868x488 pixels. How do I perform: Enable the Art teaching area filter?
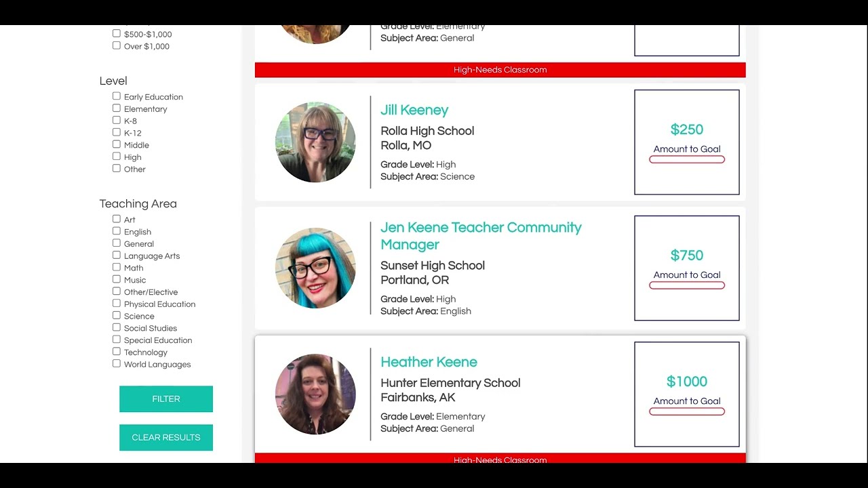[117, 219]
